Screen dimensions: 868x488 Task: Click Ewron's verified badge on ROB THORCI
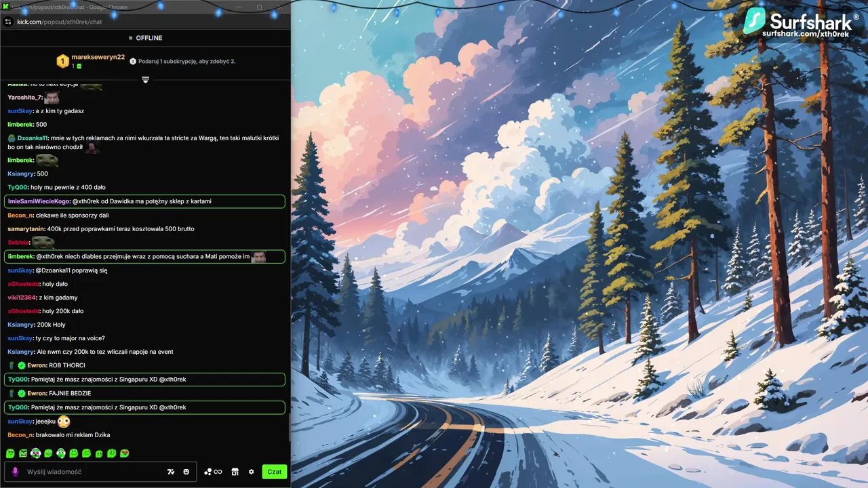[x=21, y=365]
